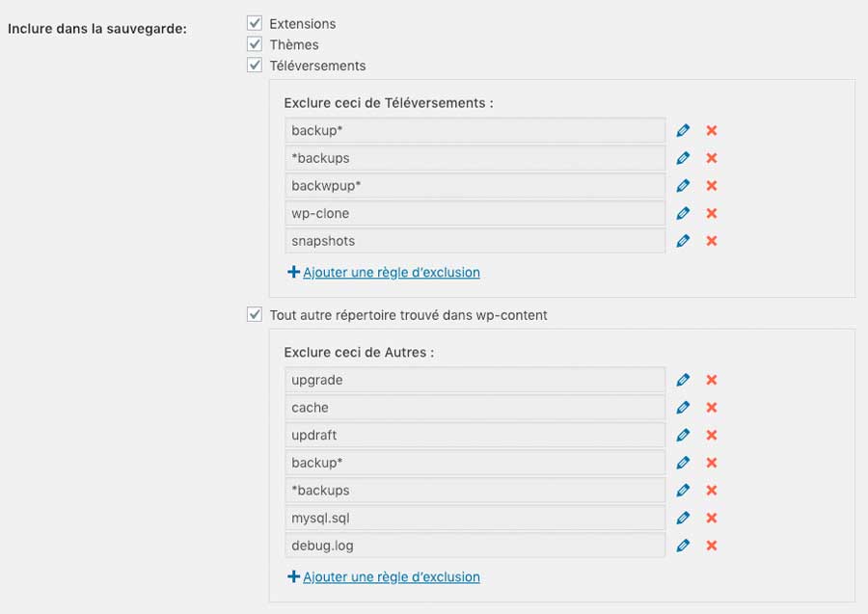The height and width of the screenshot is (614, 868).
Task: Toggle the Thèmes checkbox
Action: click(255, 44)
